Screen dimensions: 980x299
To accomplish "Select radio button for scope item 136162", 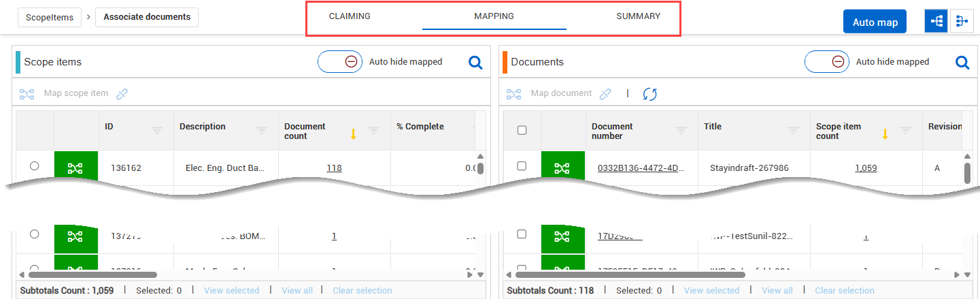I will [x=35, y=166].
